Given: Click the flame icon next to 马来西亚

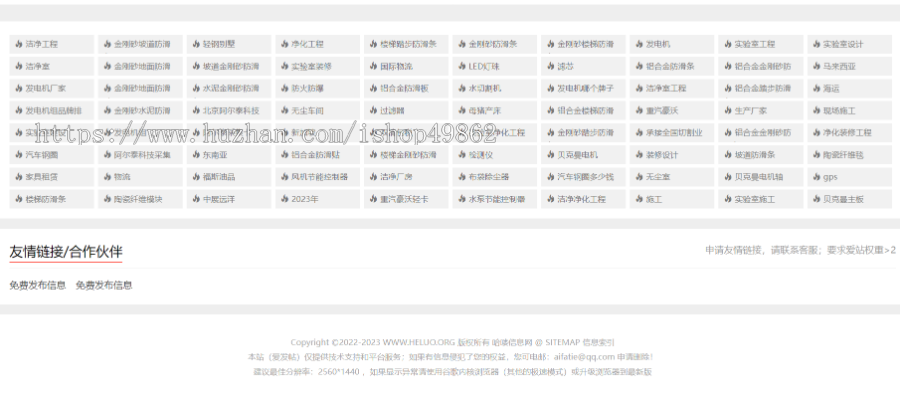Looking at the screenshot, I should click(x=817, y=67).
